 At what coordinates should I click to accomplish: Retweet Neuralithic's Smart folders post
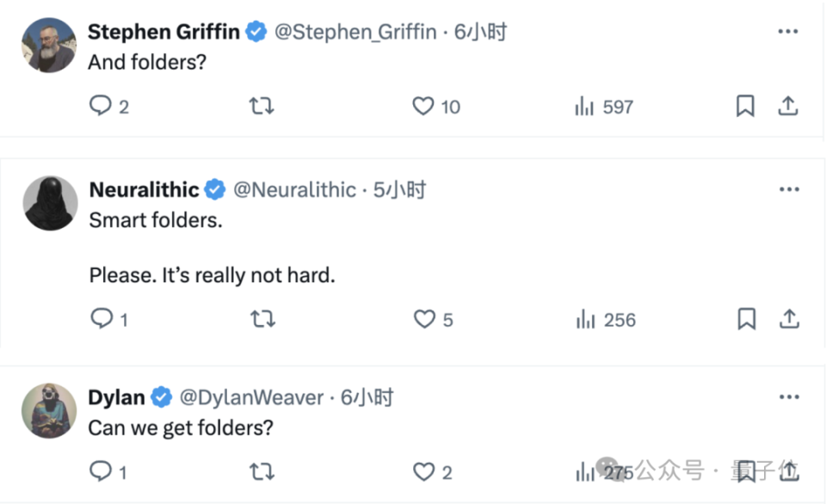pyautogui.click(x=262, y=319)
